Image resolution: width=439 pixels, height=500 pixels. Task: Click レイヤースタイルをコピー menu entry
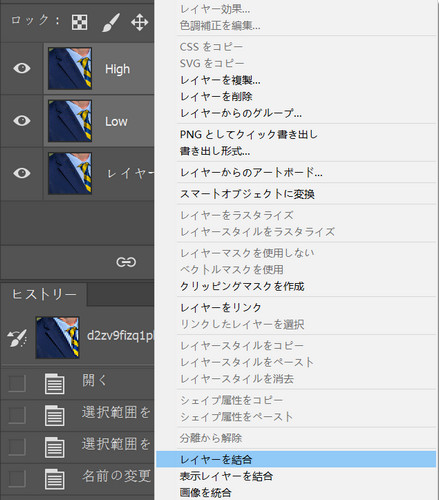[242, 345]
